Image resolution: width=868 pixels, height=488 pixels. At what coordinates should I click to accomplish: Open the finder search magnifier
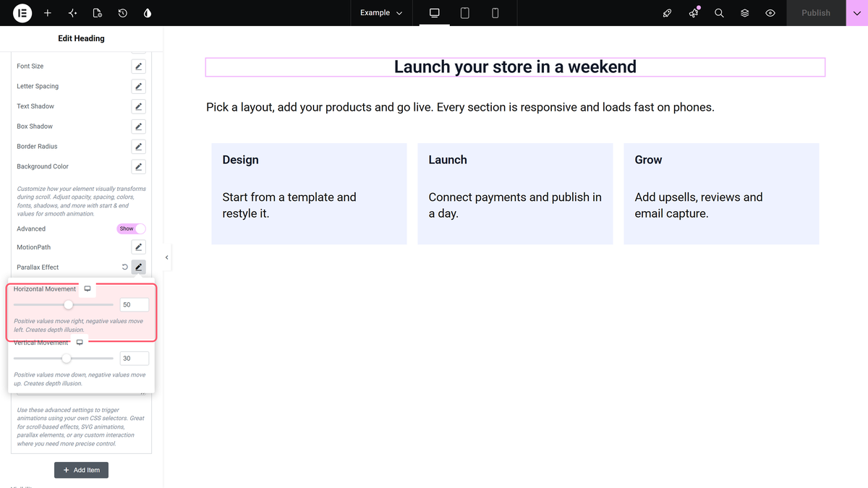pos(719,13)
